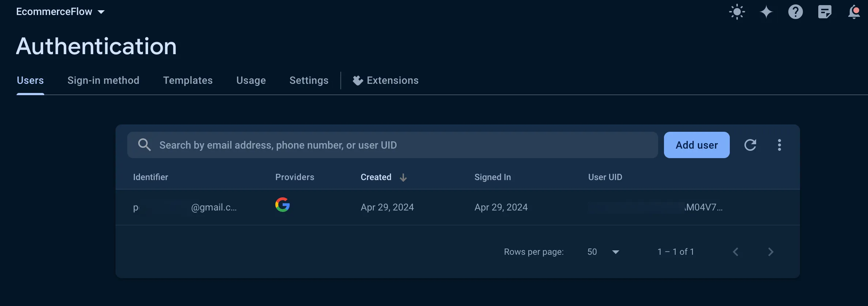Open the notifications bell
This screenshot has height=306, width=868.
854,12
